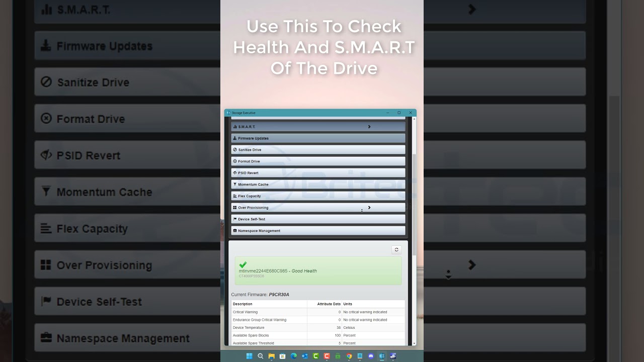Select the Available Spare Blocks row label
The width and height of the screenshot is (644, 362).
tap(251, 335)
